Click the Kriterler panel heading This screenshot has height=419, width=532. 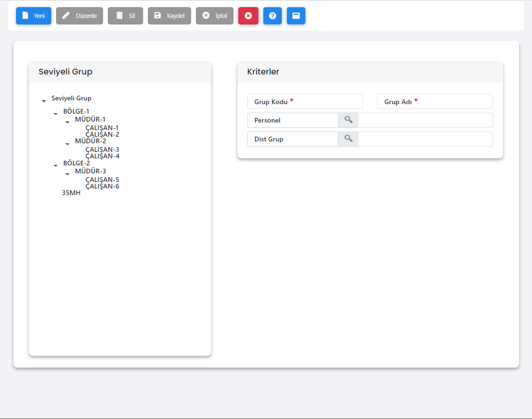(263, 72)
